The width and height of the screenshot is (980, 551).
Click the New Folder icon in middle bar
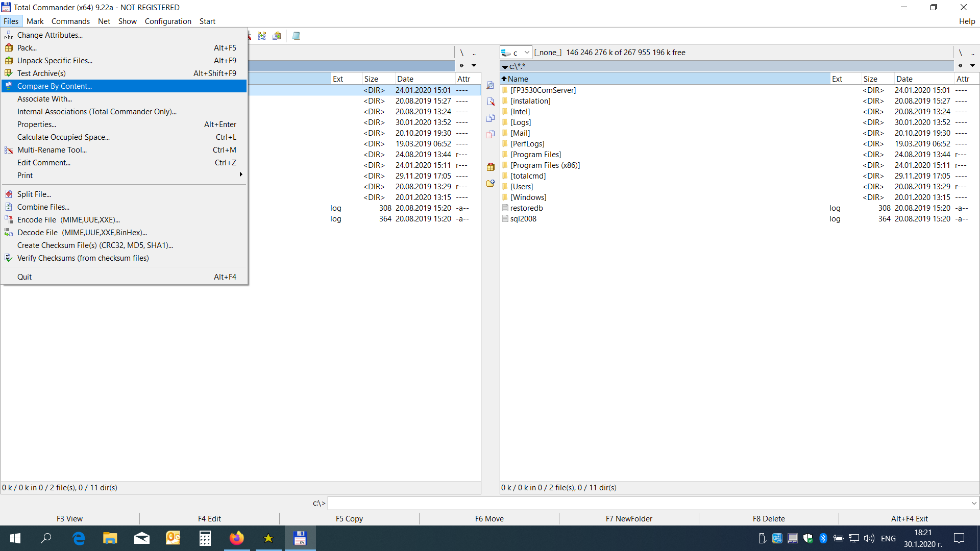(491, 183)
